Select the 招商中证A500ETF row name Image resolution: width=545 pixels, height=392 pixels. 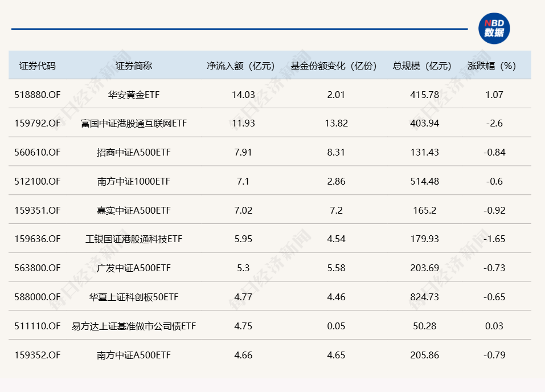[x=134, y=152]
